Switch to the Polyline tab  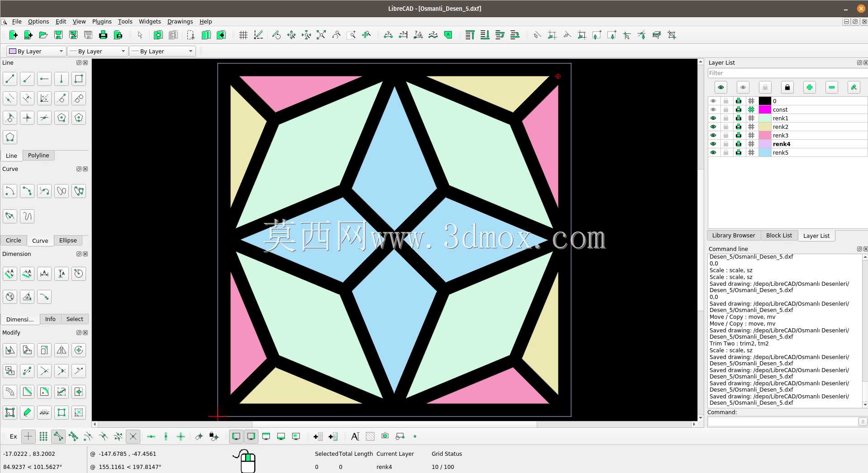point(38,155)
